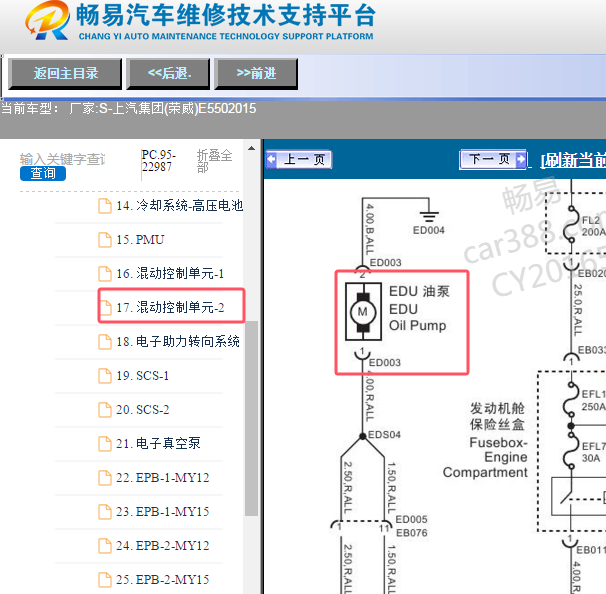Open item 20. SCS-2

(x=143, y=410)
